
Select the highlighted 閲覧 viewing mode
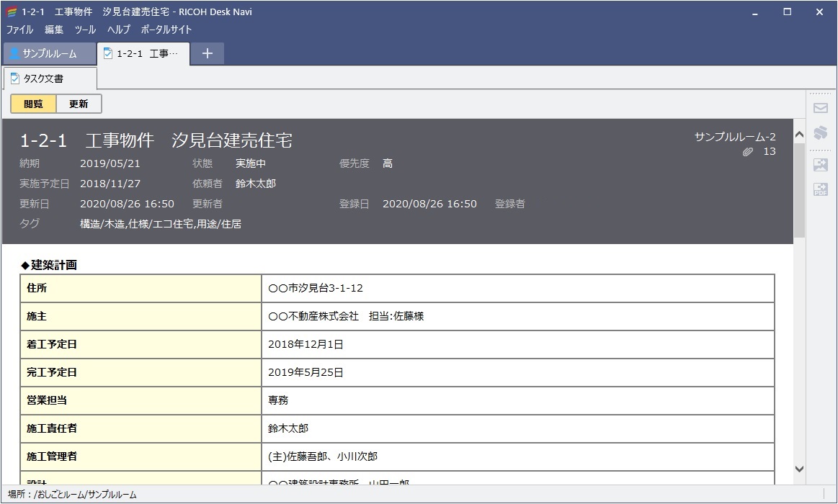(32, 104)
